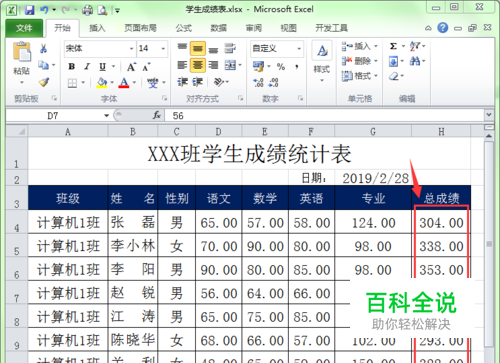Open Excel Help question mark
The image size is (500, 363).
(x=443, y=28)
